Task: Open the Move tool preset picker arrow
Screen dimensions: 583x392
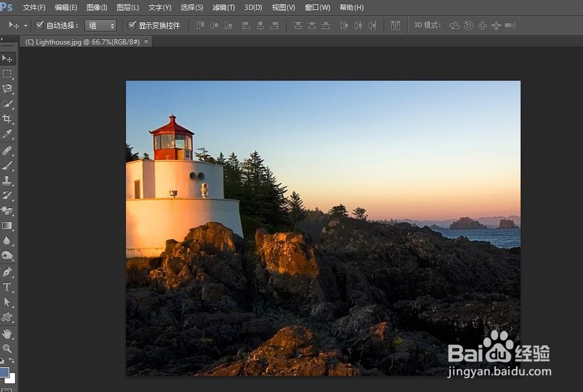Action: (26, 26)
